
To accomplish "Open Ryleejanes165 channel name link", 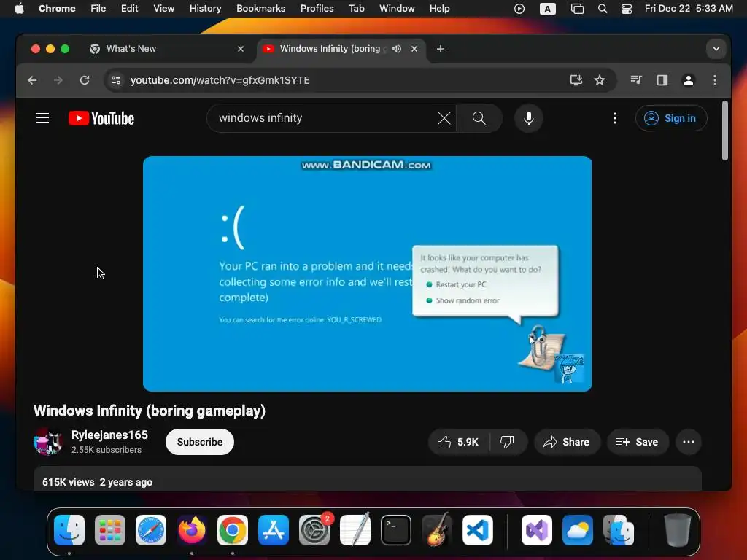I will click(109, 435).
